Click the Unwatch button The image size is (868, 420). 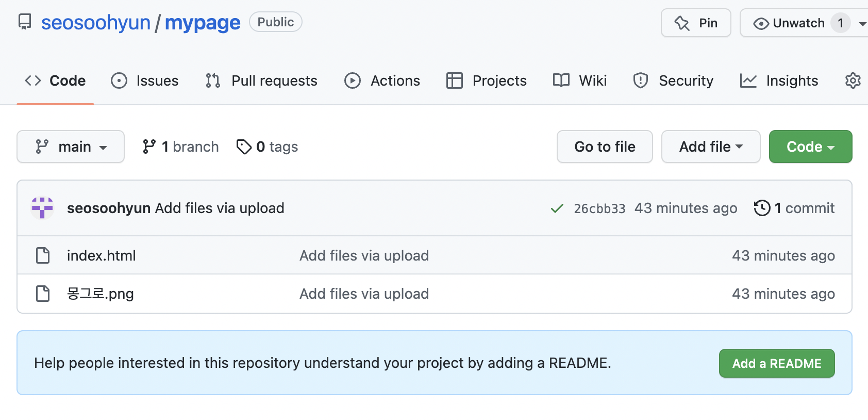[x=789, y=23]
